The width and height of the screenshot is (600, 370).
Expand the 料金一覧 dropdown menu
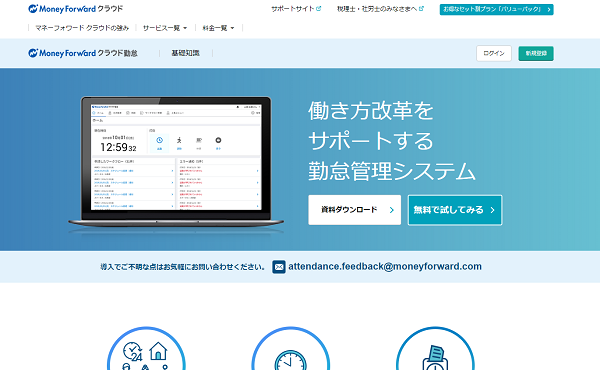[218, 28]
